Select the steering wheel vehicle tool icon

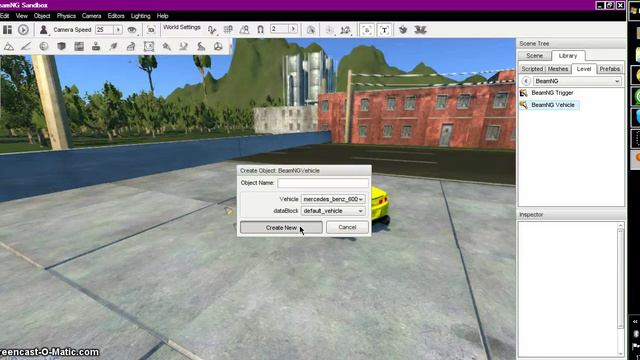[x=218, y=47]
